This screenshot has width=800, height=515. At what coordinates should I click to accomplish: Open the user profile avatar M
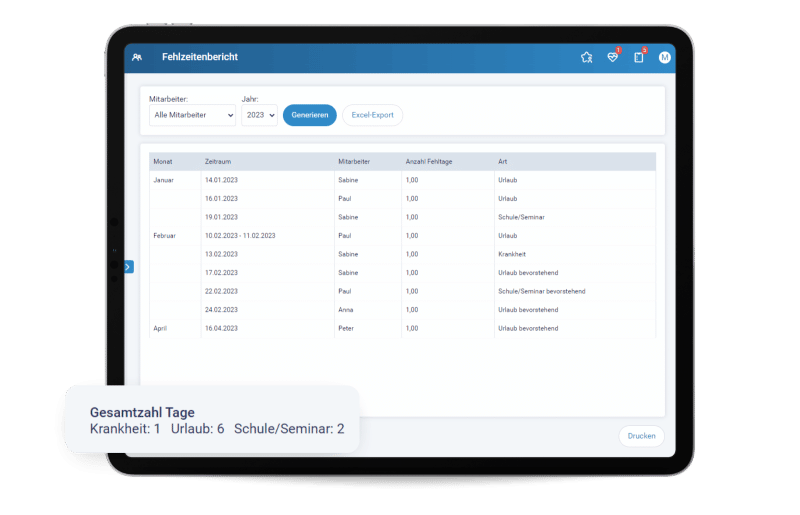click(x=665, y=58)
